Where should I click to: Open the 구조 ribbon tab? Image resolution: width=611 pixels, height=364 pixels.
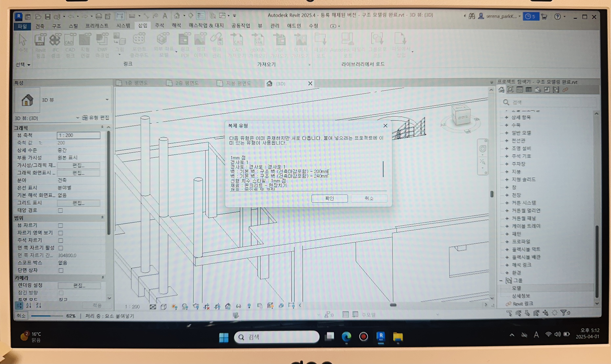(x=57, y=26)
